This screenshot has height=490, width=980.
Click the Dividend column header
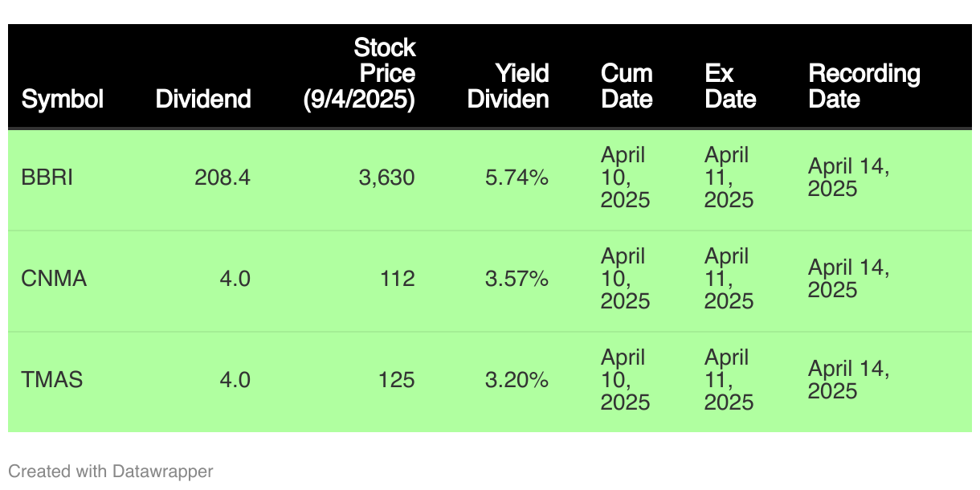[203, 100]
